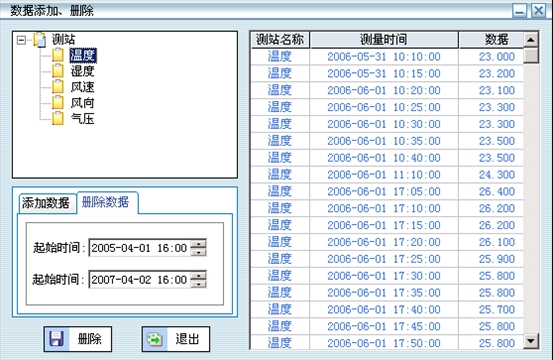Click the 测站 root folder icon
Image resolution: width=553 pixels, height=360 pixels.
coord(40,39)
